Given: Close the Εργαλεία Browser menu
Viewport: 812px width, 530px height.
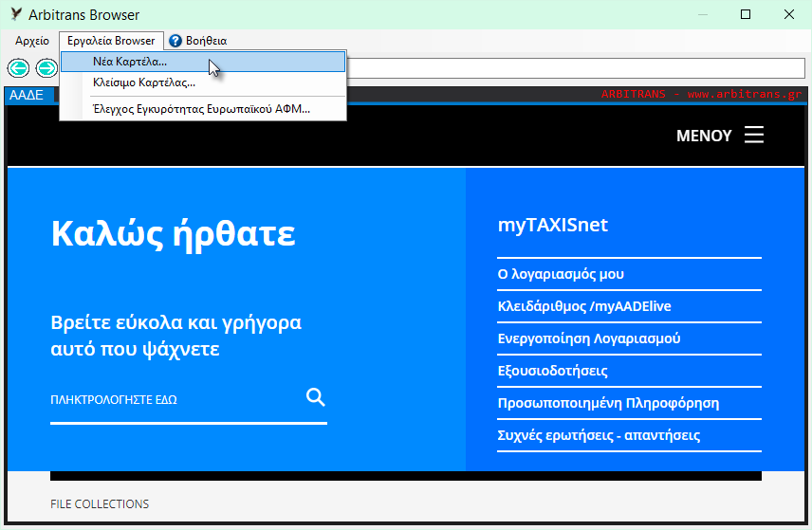Looking at the screenshot, I should pos(111,41).
